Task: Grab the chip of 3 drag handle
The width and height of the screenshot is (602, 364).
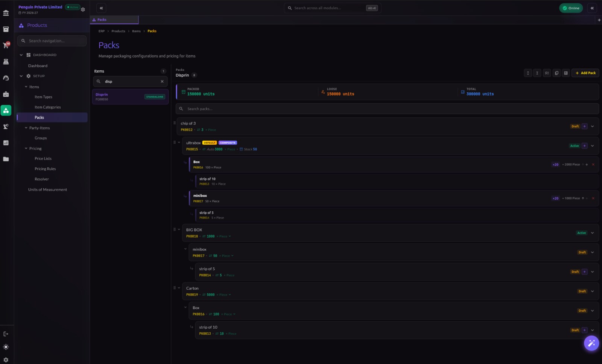Action: click(x=174, y=123)
